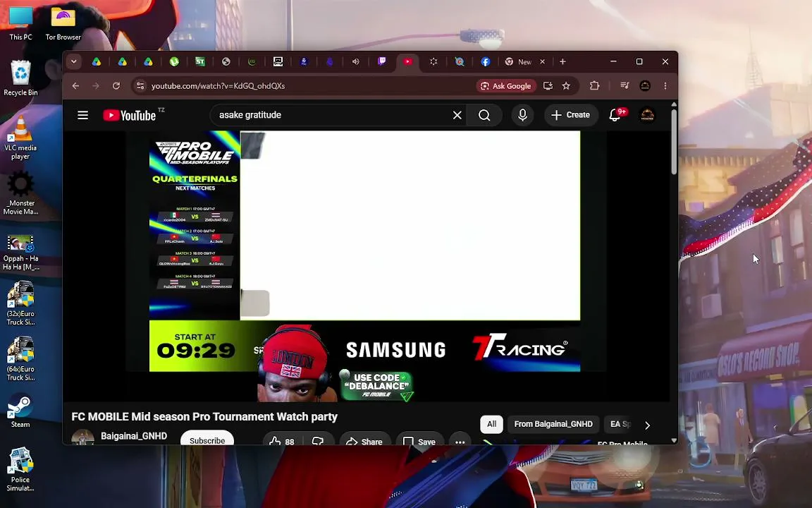812x508 pixels.
Task: Open the Create menu
Action: click(x=571, y=115)
